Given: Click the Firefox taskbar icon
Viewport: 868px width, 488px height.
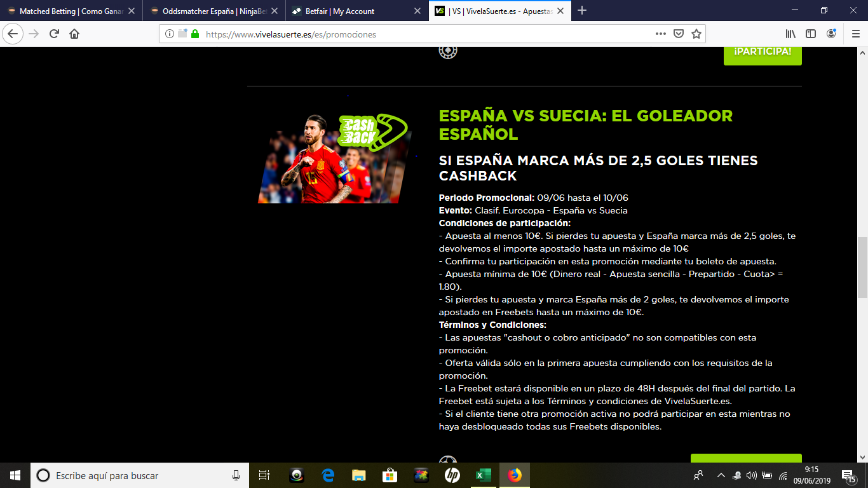Looking at the screenshot, I should 515,475.
